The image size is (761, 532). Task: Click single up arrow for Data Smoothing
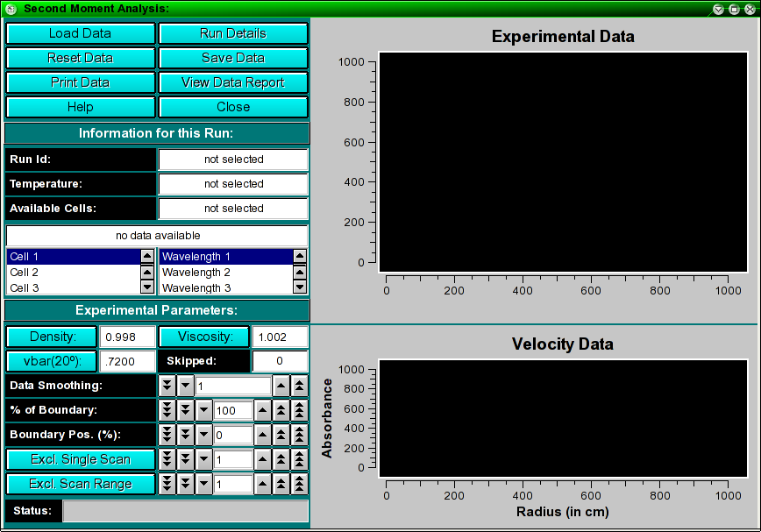click(x=281, y=386)
